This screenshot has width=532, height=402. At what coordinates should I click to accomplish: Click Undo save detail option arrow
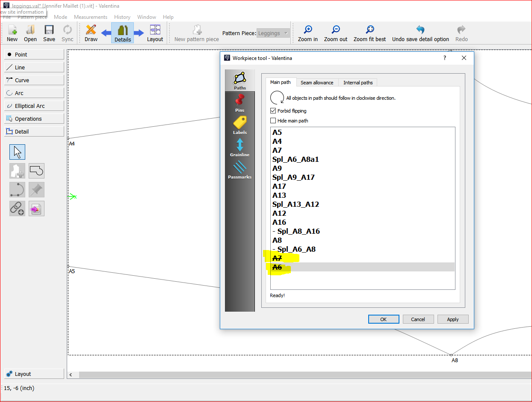[x=420, y=30]
